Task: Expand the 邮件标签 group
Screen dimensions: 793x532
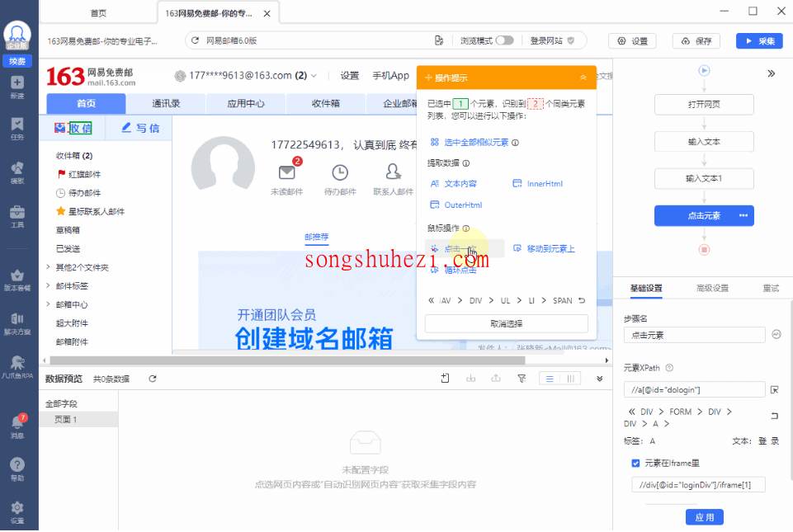Action: [x=48, y=285]
